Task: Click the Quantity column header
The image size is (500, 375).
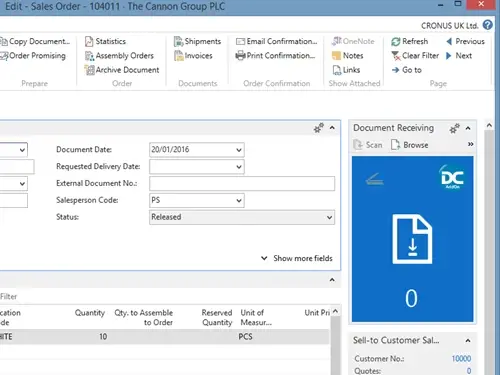Action: tap(90, 313)
